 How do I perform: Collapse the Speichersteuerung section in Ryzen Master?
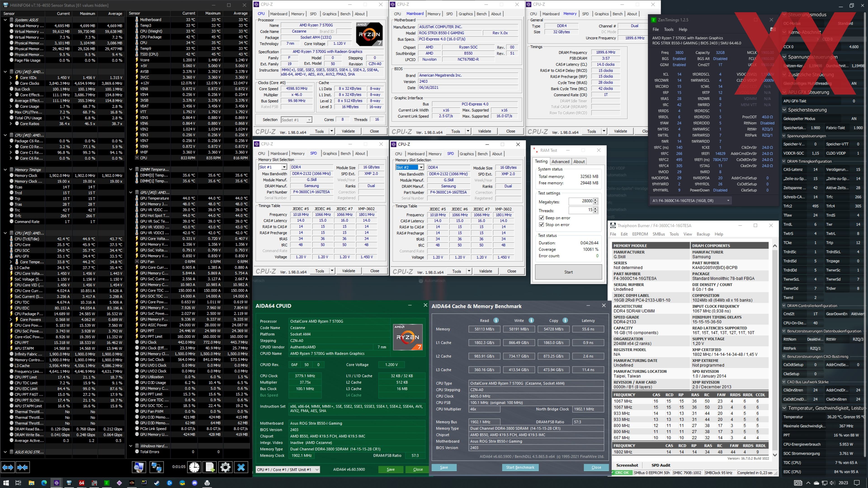pos(784,110)
